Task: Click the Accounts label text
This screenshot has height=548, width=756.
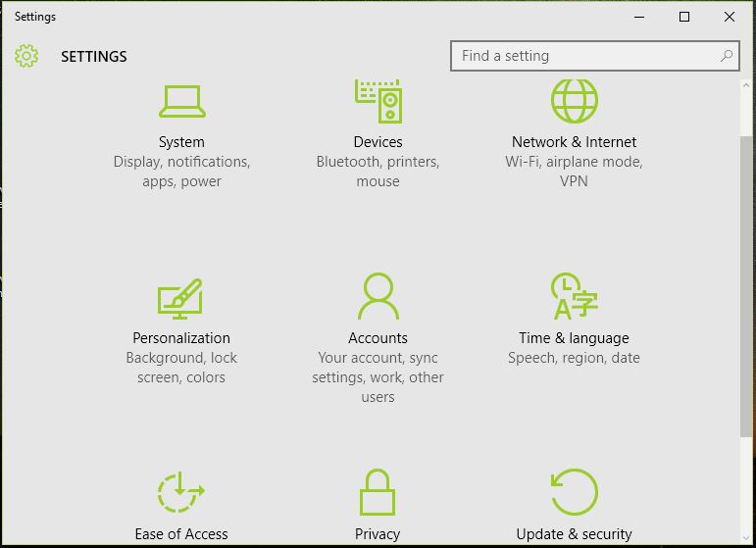Action: 378,338
